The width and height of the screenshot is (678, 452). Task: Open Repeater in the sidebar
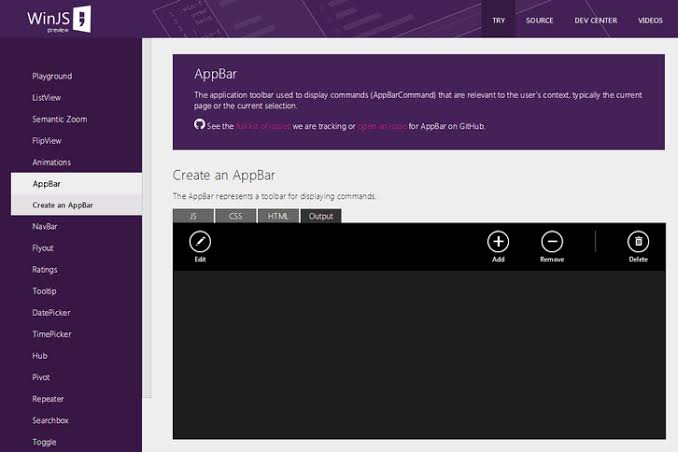pyautogui.click(x=48, y=399)
